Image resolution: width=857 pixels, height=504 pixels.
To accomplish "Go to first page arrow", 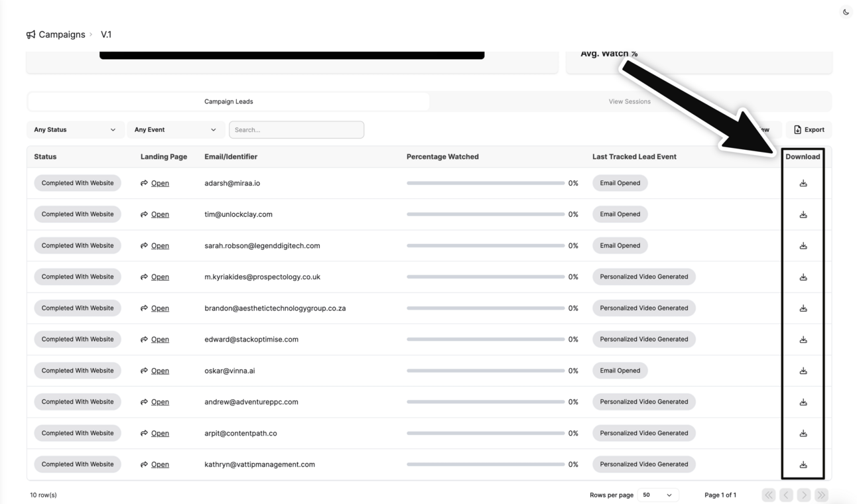I will coord(769,495).
